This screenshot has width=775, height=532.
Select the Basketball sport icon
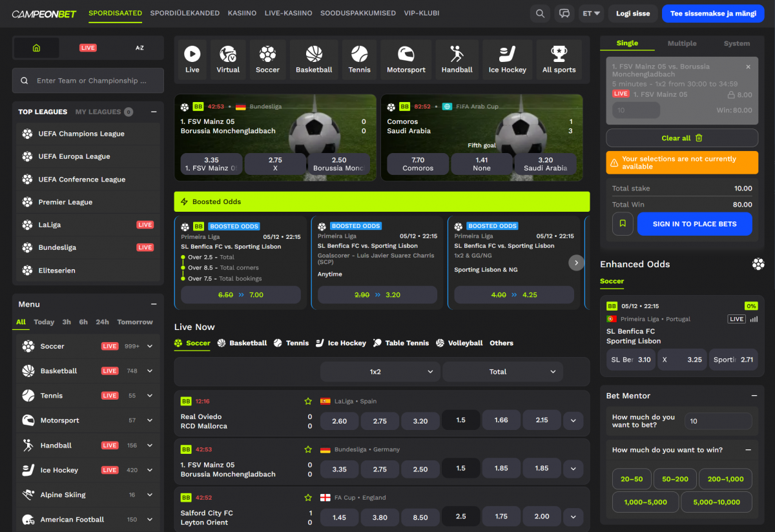(x=314, y=59)
